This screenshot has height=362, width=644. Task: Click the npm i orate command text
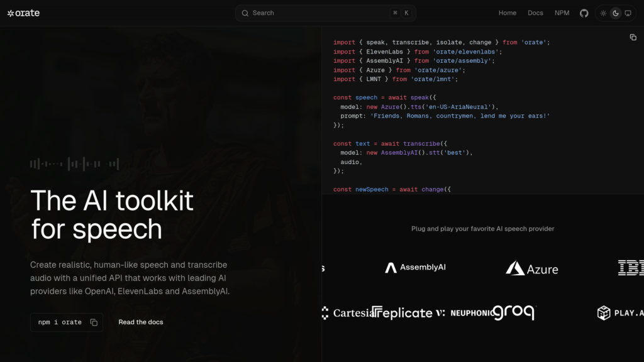60,322
